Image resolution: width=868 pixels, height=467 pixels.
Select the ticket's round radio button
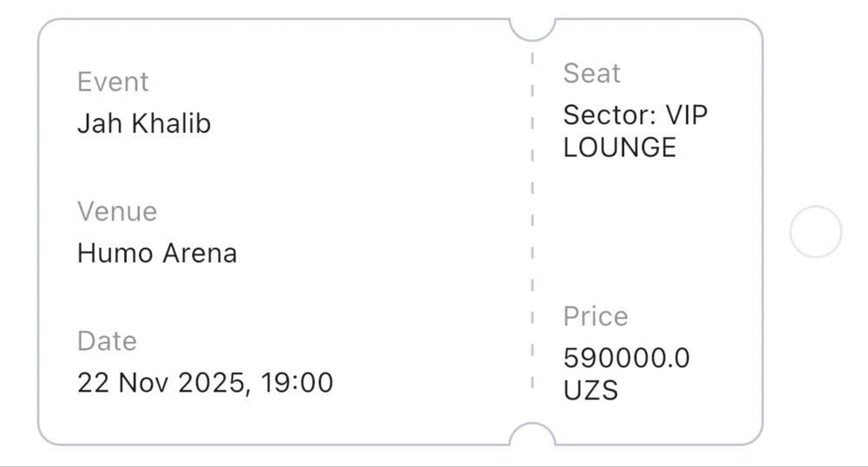(815, 232)
